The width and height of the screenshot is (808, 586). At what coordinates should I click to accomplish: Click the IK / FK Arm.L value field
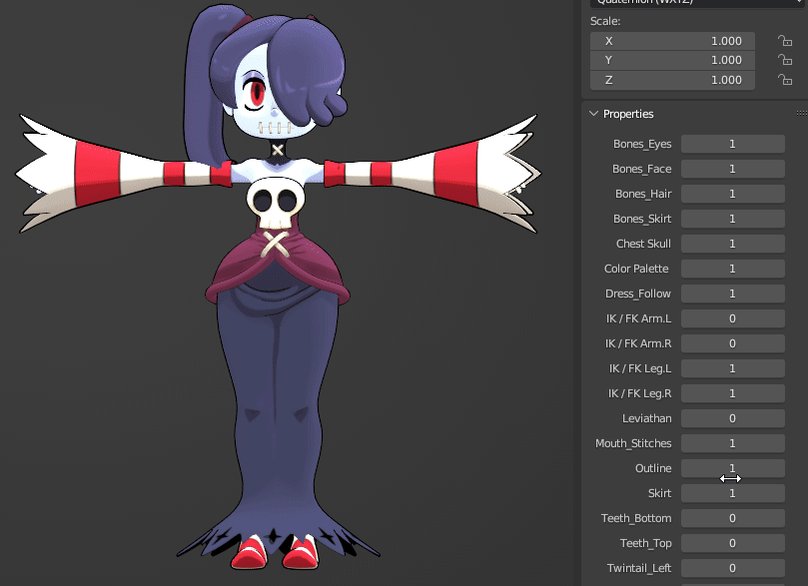(x=733, y=319)
